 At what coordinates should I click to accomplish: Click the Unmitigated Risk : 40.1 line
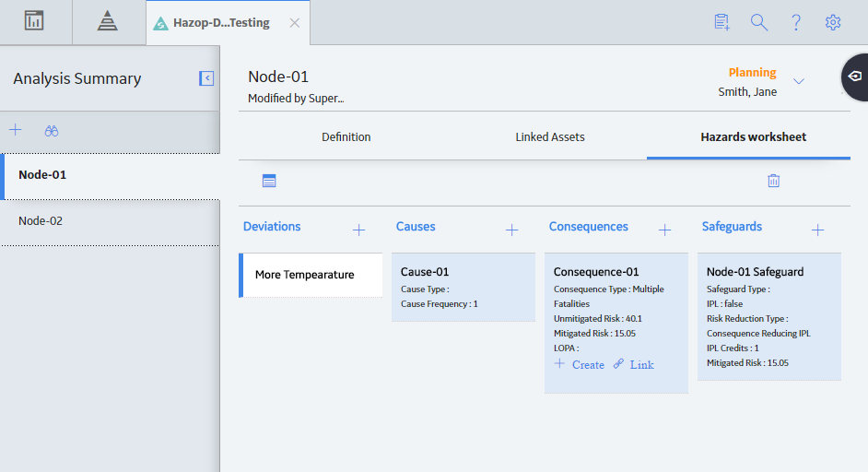598,319
